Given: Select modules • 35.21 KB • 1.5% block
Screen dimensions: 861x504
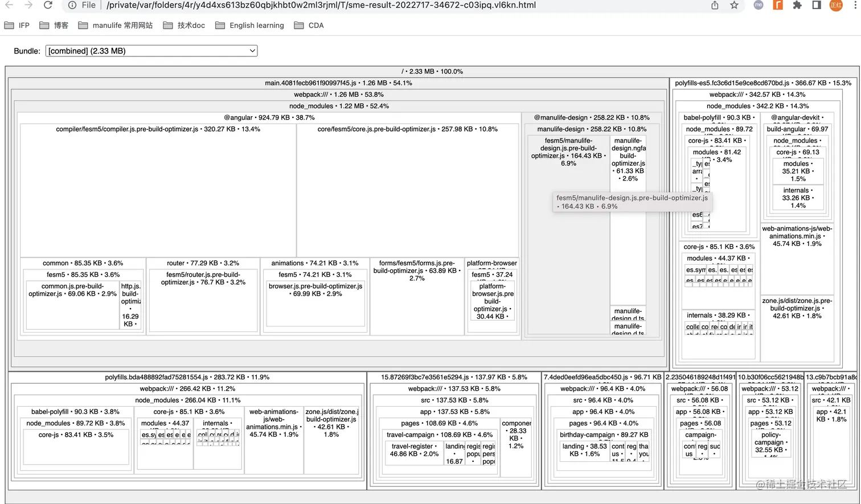Looking at the screenshot, I should pos(798,171).
